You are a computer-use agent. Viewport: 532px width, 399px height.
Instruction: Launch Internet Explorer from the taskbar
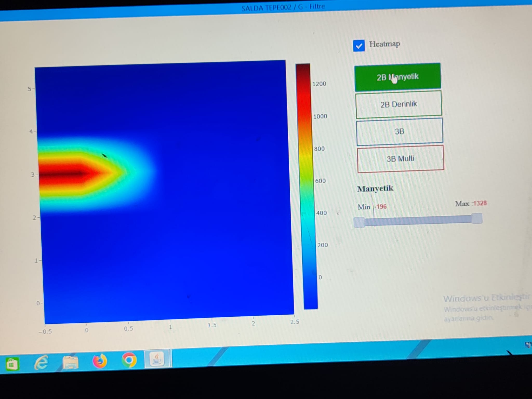[41, 362]
